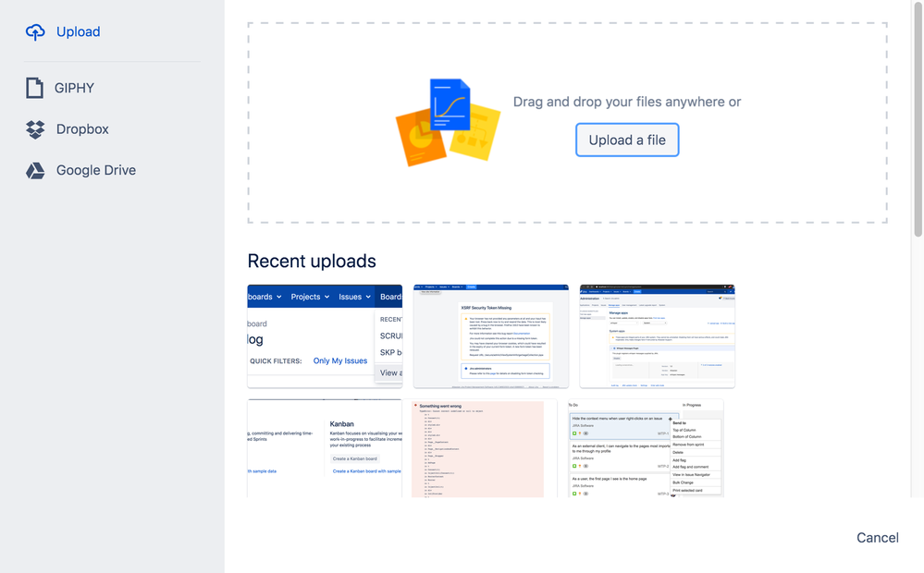Image resolution: width=924 pixels, height=573 pixels.
Task: Open the GIPHY source tab
Action: click(x=74, y=88)
